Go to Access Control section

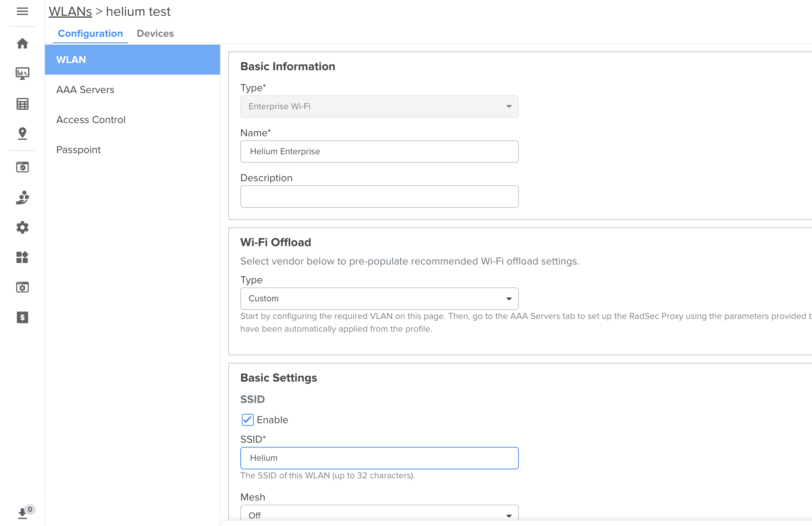tap(91, 120)
